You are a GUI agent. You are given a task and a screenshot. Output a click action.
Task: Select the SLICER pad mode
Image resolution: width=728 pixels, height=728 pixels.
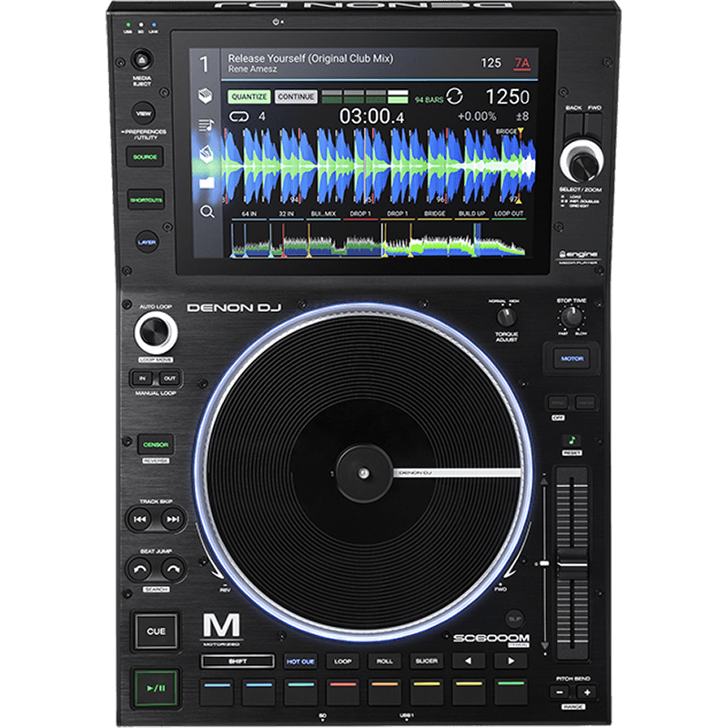coord(426,662)
